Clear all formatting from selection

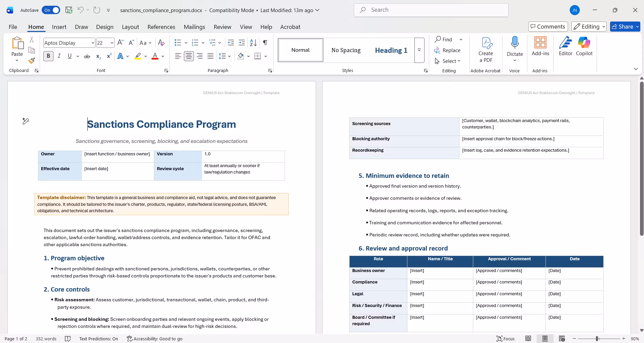[x=161, y=43]
